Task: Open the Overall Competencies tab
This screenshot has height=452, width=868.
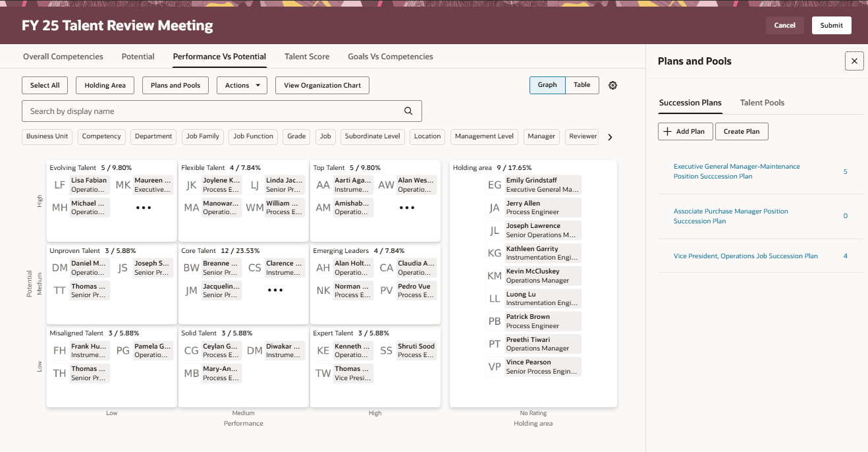Action: pyautogui.click(x=63, y=57)
